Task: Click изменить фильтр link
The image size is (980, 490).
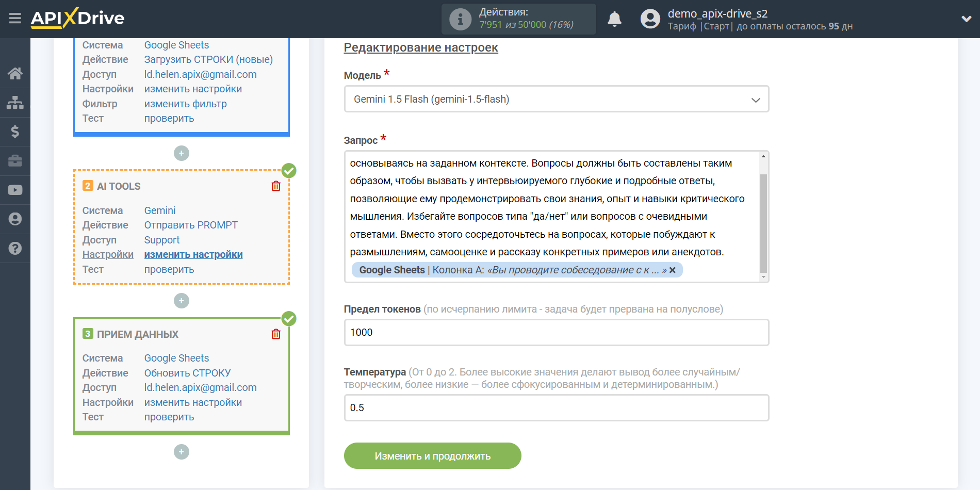Action: point(185,104)
